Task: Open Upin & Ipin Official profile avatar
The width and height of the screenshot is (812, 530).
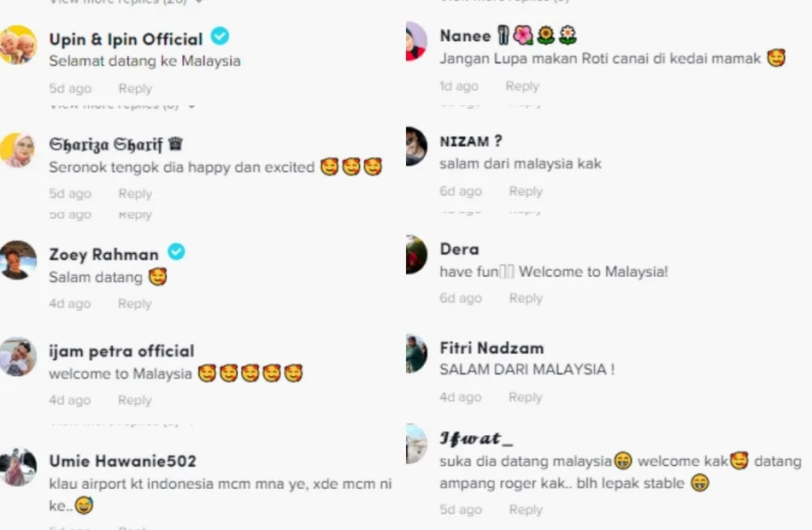Action: point(18,45)
